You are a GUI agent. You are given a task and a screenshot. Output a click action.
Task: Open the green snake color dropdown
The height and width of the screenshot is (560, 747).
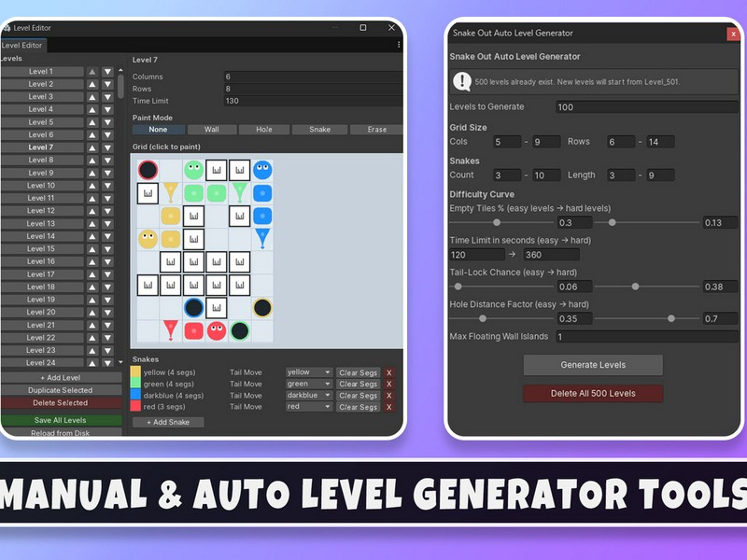click(x=309, y=384)
